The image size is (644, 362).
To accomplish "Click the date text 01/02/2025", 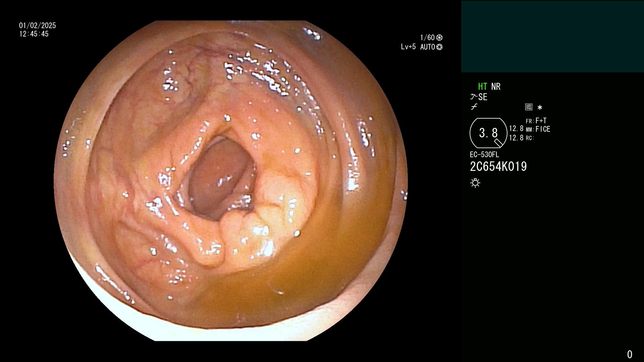I will [x=38, y=25].
